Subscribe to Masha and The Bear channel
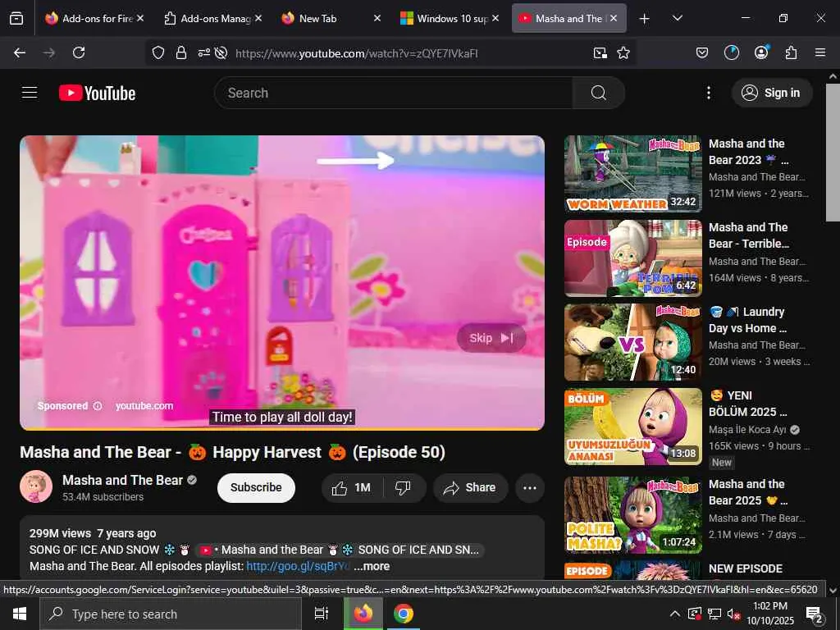The image size is (840, 630). [x=256, y=487]
